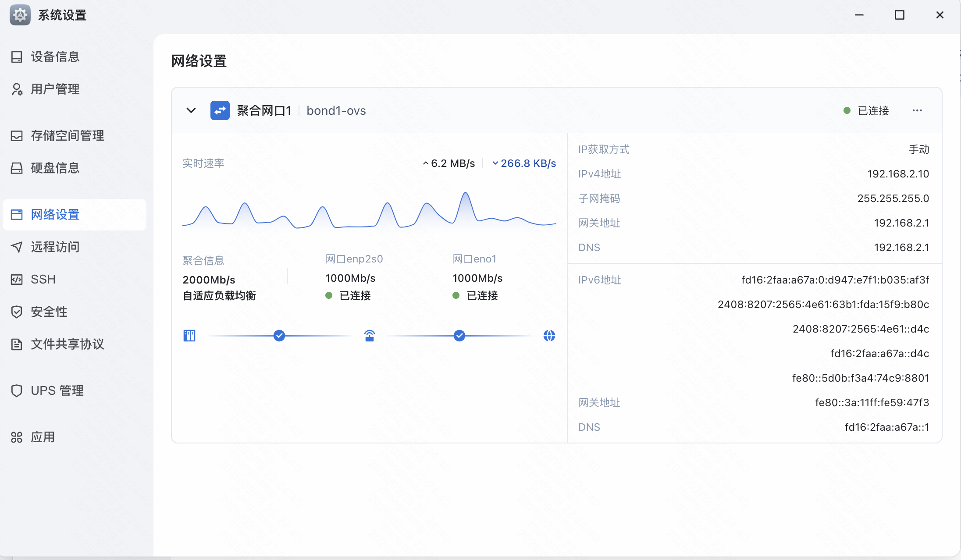Click the internet globe icon in topology

click(x=549, y=336)
